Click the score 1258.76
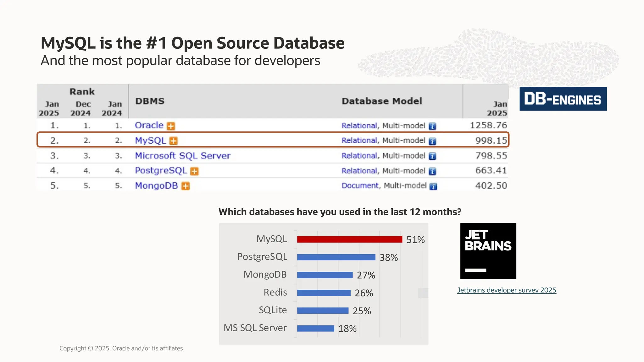The width and height of the screenshot is (644, 362). click(488, 125)
